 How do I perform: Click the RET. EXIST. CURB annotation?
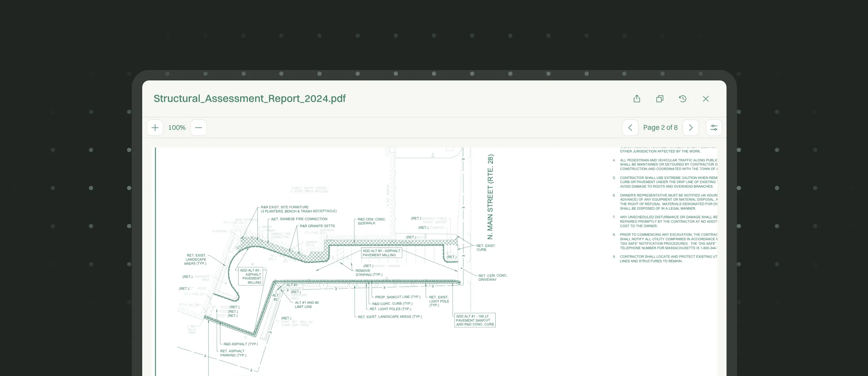(x=486, y=248)
